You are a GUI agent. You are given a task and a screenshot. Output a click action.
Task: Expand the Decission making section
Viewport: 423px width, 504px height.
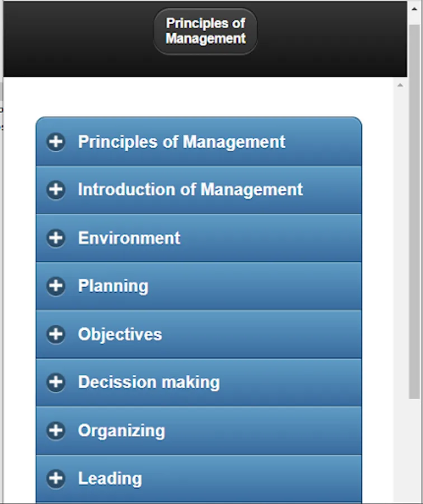coord(149,382)
